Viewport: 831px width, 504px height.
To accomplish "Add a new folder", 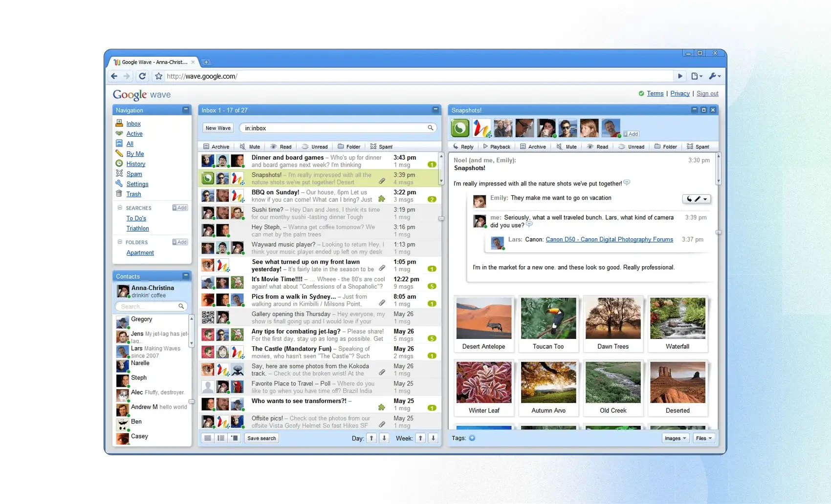I will point(180,242).
